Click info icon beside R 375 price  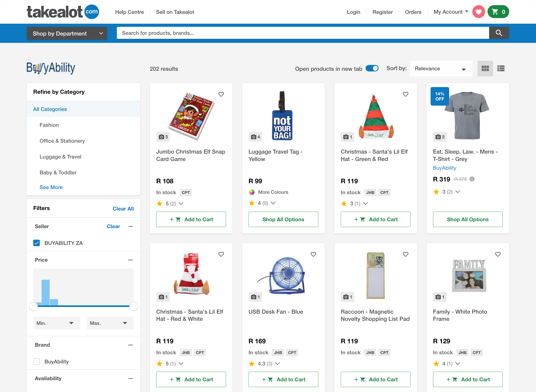point(472,179)
